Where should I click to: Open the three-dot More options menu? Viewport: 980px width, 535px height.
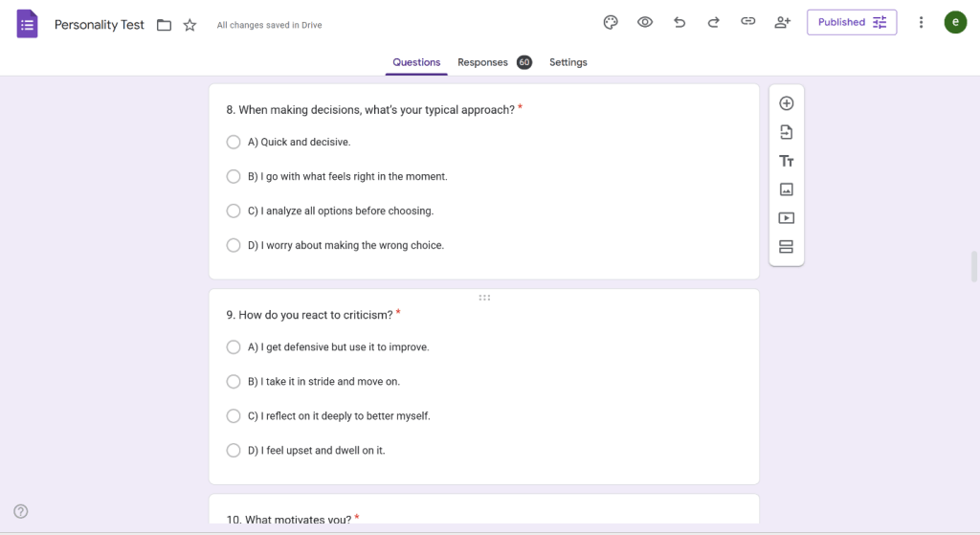click(921, 22)
